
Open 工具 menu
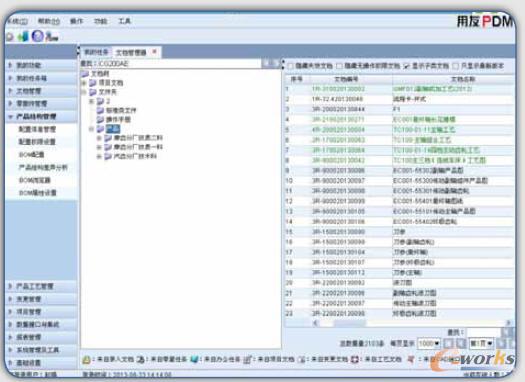click(124, 21)
